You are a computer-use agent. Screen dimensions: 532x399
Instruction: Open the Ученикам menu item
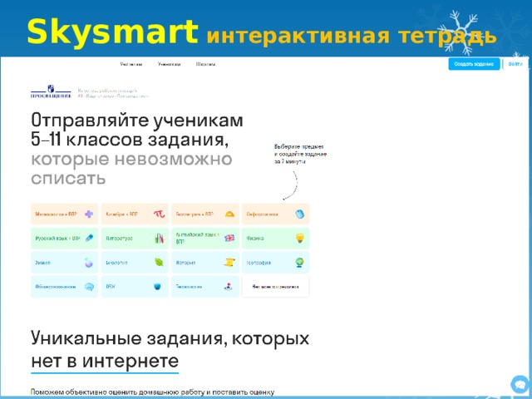click(169, 64)
